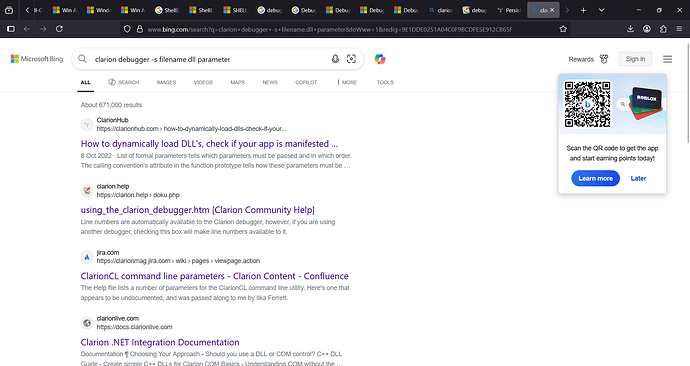Reload the current page

[59, 29]
